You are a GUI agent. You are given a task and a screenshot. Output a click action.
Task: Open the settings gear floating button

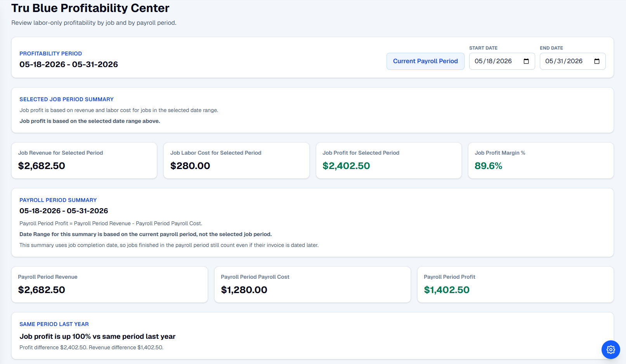pyautogui.click(x=610, y=350)
